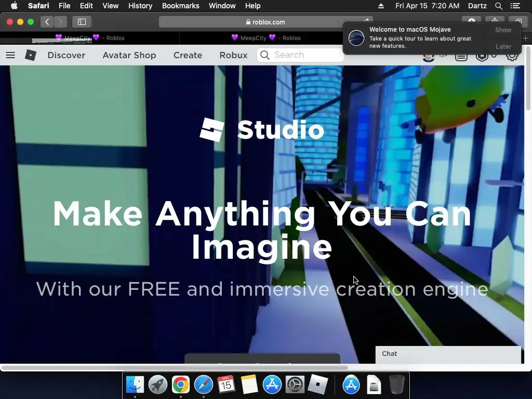Image resolution: width=532 pixels, height=399 pixels.
Task: Go to the Discover page
Action: coord(66,55)
